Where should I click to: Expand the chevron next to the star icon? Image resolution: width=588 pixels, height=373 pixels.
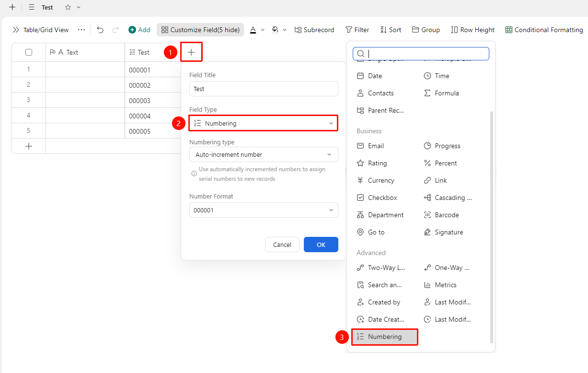pos(79,8)
